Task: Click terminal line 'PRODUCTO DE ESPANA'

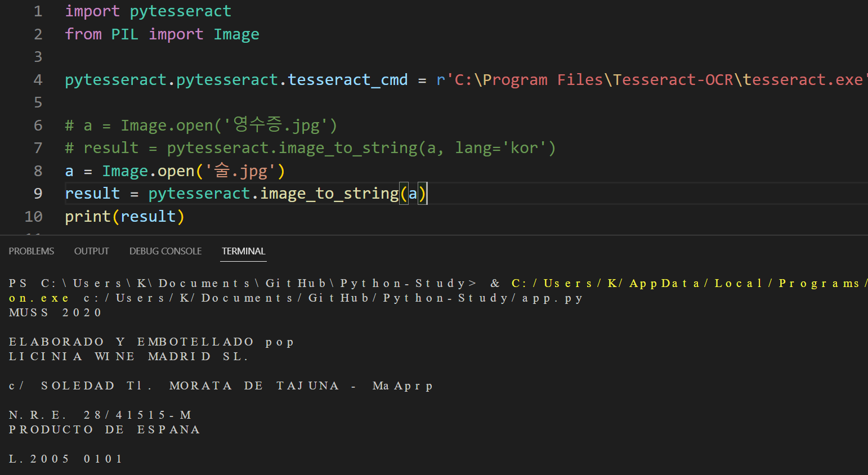Action: tap(104, 430)
